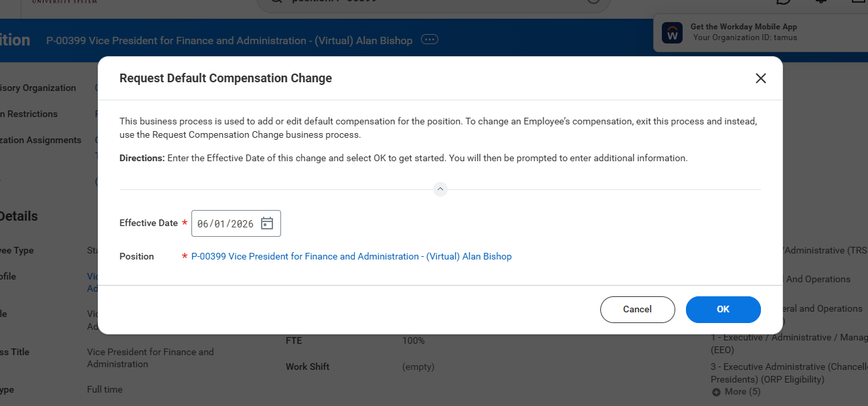Click the Workday mobile app logo icon
This screenshot has width=868, height=406.
672,33
